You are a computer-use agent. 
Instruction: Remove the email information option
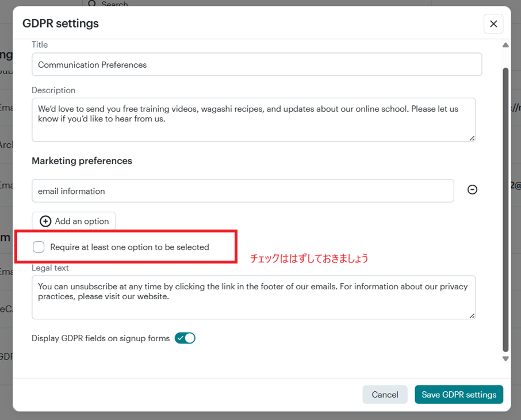pos(472,190)
